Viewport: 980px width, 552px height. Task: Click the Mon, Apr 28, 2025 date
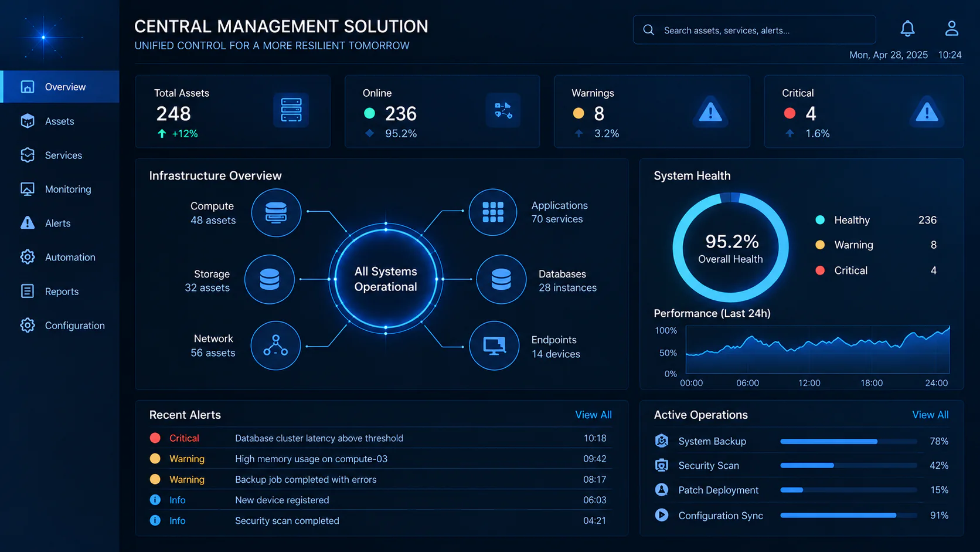(x=889, y=55)
